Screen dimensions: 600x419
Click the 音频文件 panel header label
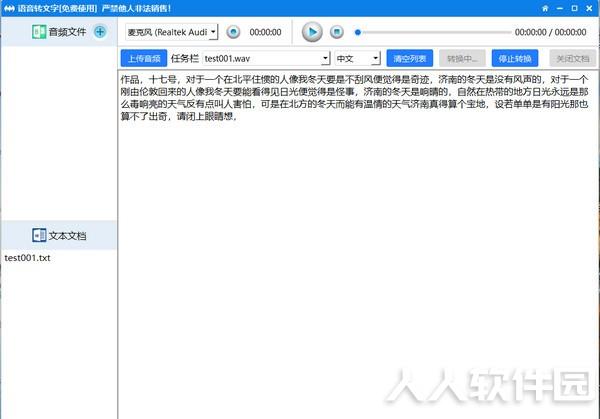[67, 32]
